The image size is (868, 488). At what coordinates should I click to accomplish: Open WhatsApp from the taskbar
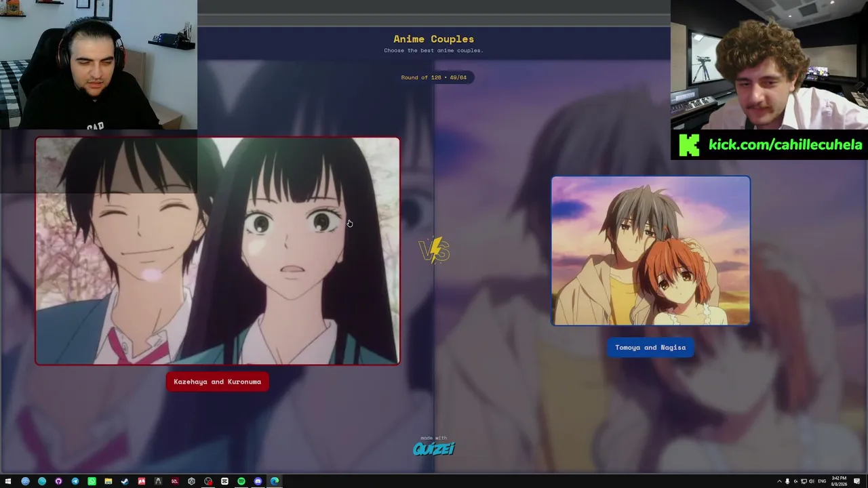92,481
